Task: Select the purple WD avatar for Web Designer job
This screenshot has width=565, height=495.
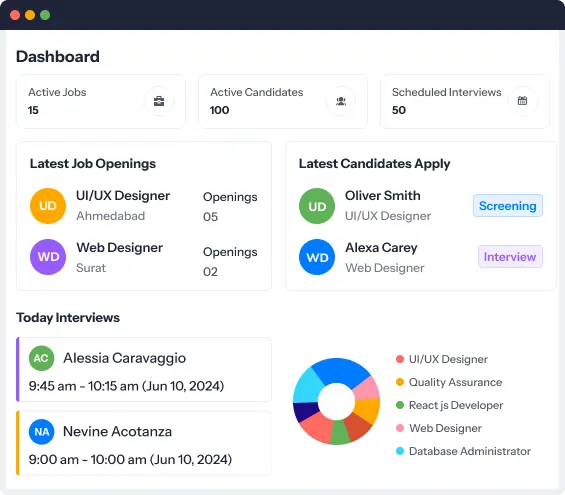Action: point(48,257)
